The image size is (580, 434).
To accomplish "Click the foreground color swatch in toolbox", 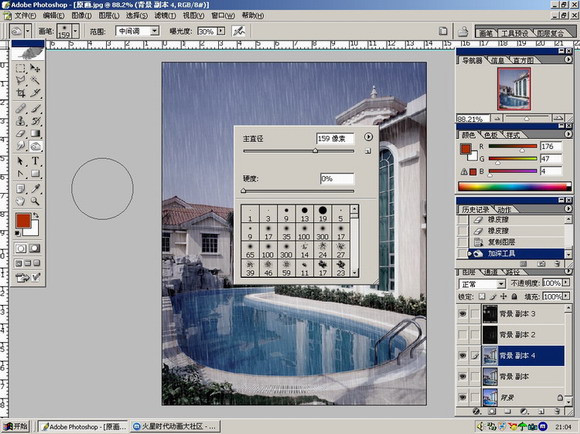I will pos(23,221).
